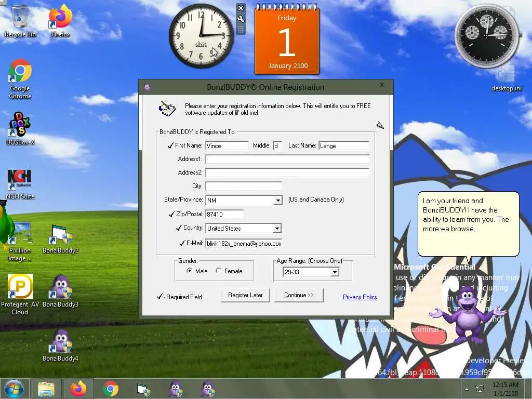Launch the BonziBuddy3 desktop shortcut
Viewport: 532px width, 399px height.
(x=60, y=291)
